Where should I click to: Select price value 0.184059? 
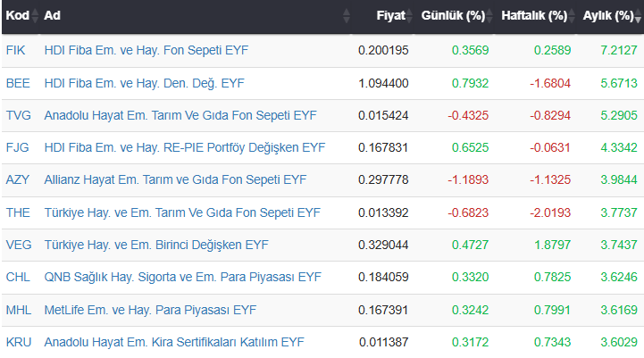[x=383, y=277]
